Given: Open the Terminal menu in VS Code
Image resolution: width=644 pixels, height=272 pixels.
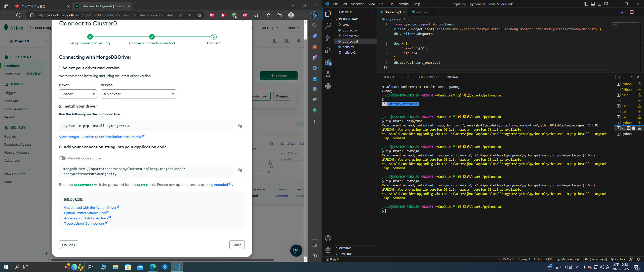Looking at the screenshot, I should pyautogui.click(x=403, y=4).
